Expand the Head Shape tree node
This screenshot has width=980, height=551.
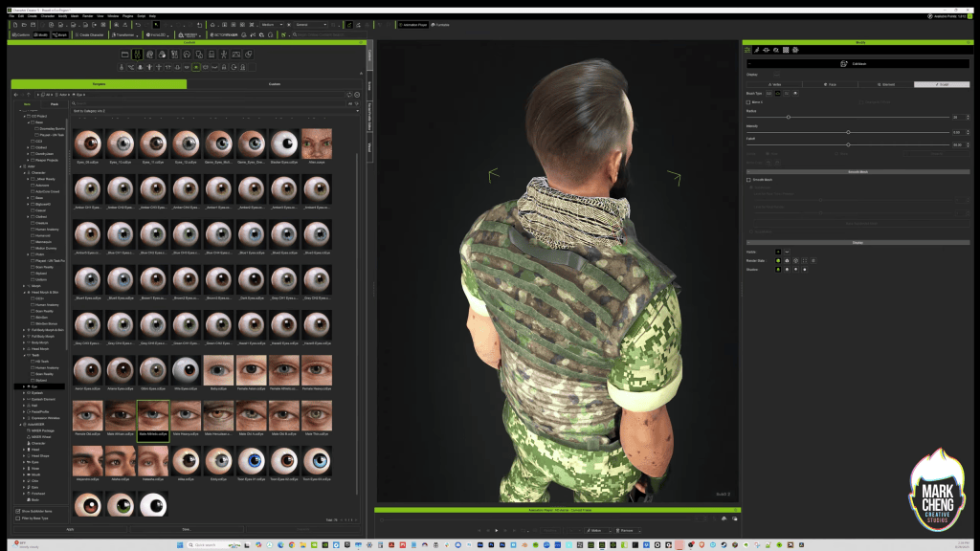(24, 455)
